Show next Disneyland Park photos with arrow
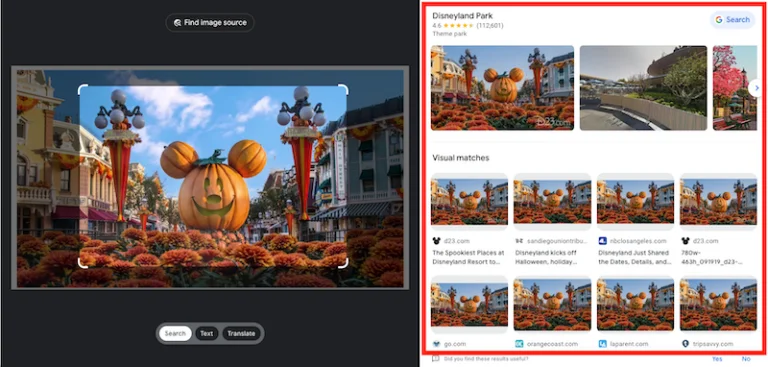The image size is (768, 367). (756, 88)
